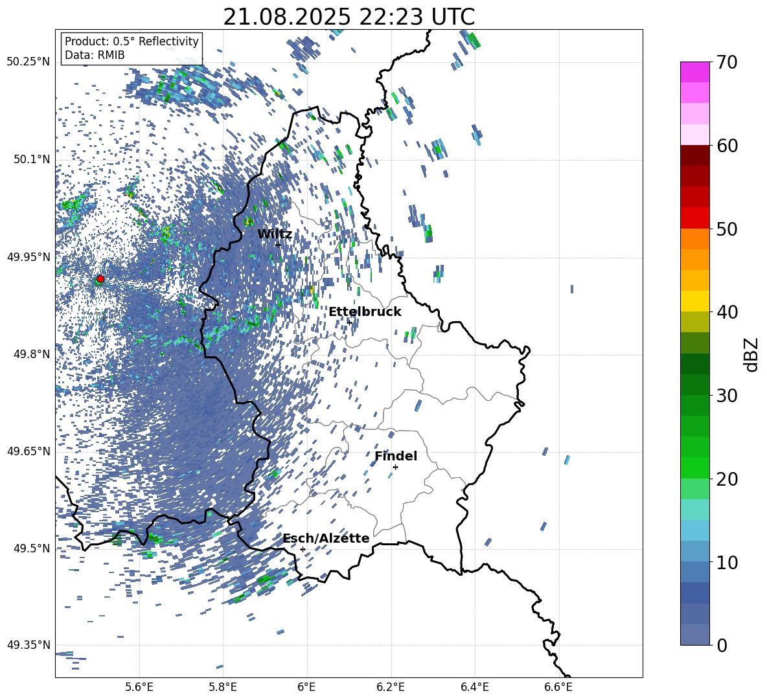
Task: Click the Findel city label
Action: tap(396, 456)
